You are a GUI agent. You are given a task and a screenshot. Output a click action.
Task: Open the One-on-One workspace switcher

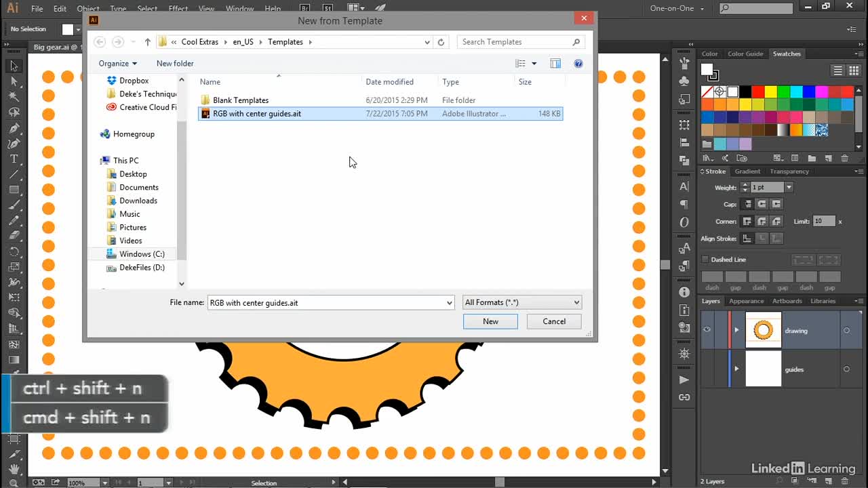tap(676, 8)
